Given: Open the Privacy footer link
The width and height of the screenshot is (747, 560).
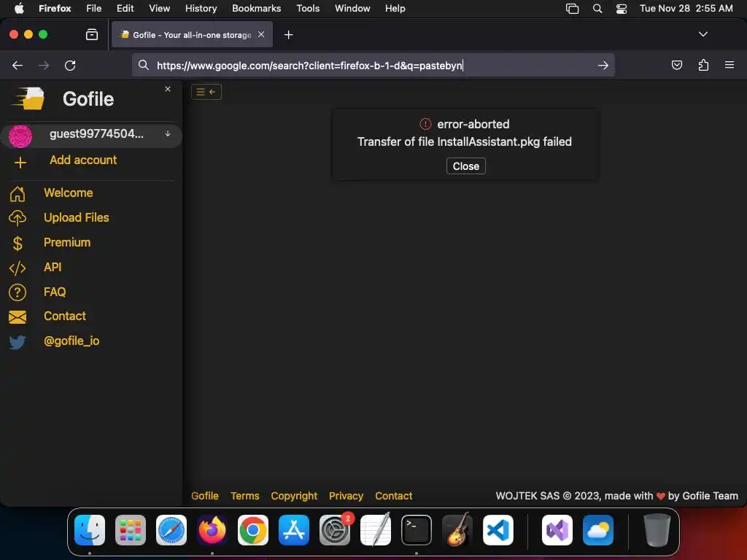Looking at the screenshot, I should pos(346,496).
